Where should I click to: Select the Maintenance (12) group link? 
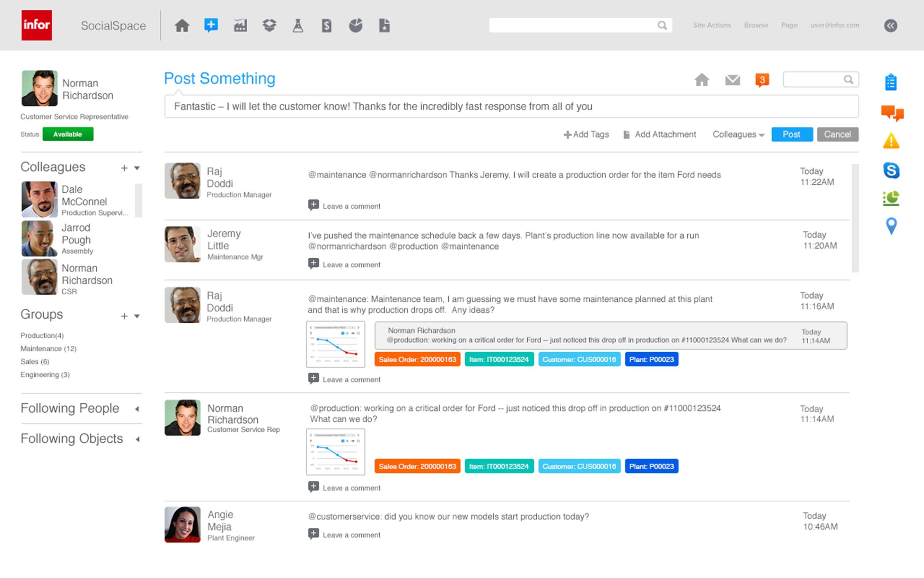tap(49, 348)
